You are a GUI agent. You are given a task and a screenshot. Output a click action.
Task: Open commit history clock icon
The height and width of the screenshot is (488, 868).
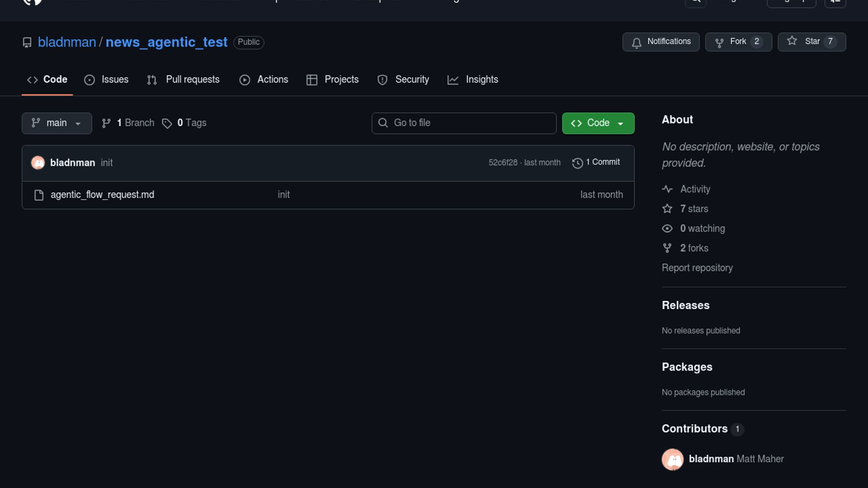point(577,163)
